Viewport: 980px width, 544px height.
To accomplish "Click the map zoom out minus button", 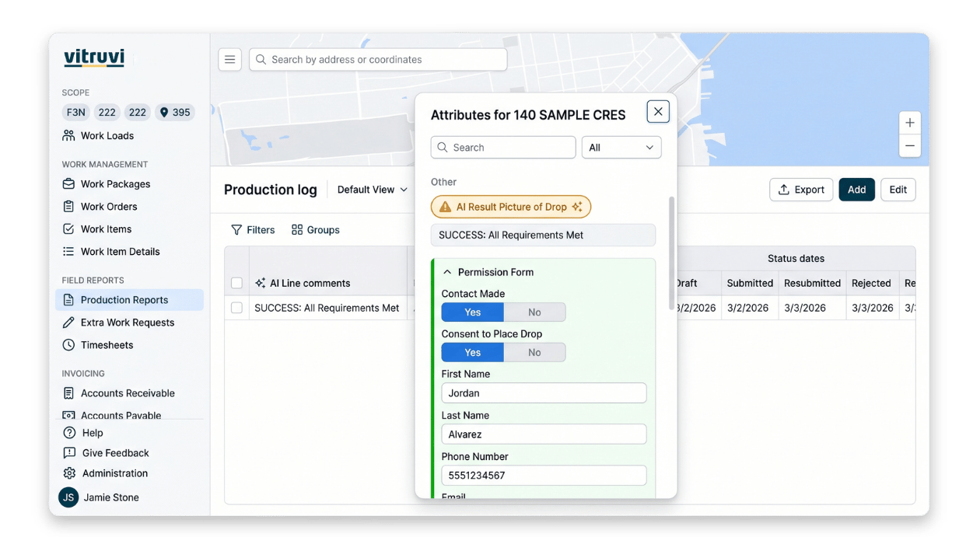I will tap(909, 145).
